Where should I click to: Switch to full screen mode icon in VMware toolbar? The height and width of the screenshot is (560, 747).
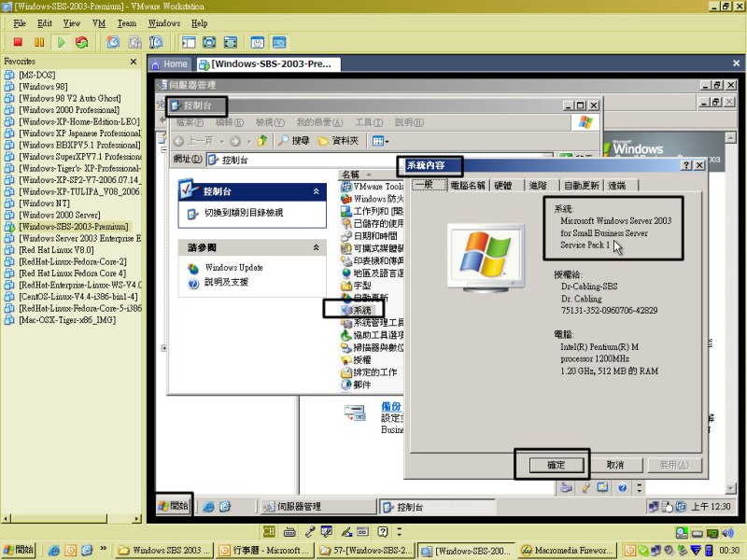click(209, 42)
